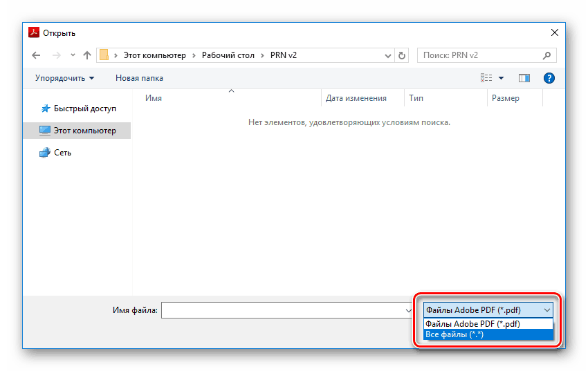Choose 'Файлы Adobe PDF (*.pdf)' from the list
This screenshot has width=588, height=371.
coord(488,324)
